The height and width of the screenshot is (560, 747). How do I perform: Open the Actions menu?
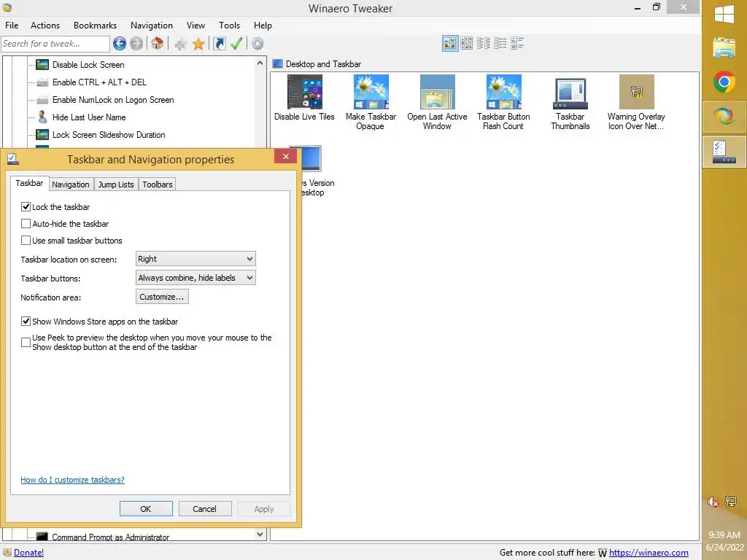pos(45,26)
